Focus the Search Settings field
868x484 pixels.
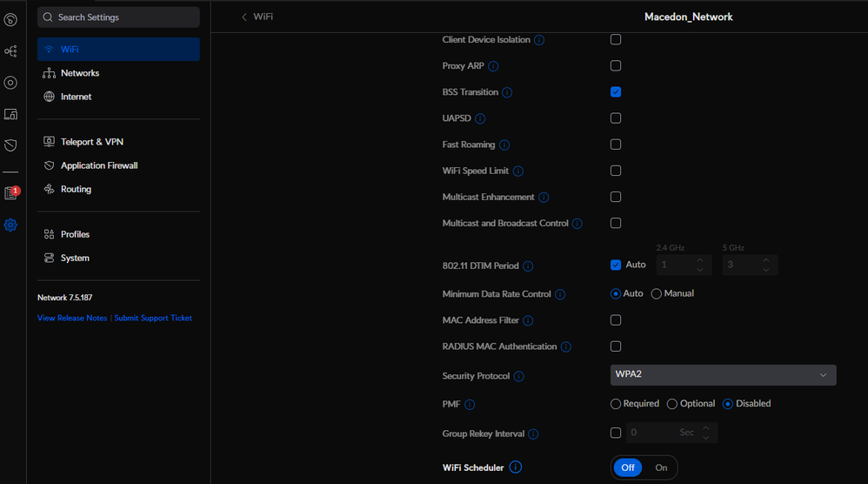[118, 17]
